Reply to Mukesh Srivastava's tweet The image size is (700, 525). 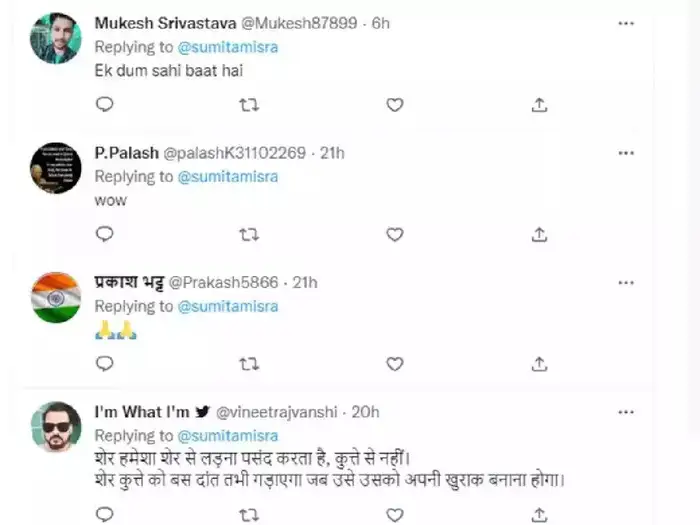pyautogui.click(x=104, y=104)
